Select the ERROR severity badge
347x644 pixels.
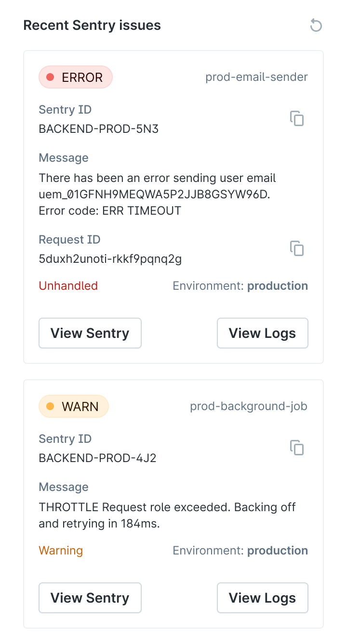point(76,77)
